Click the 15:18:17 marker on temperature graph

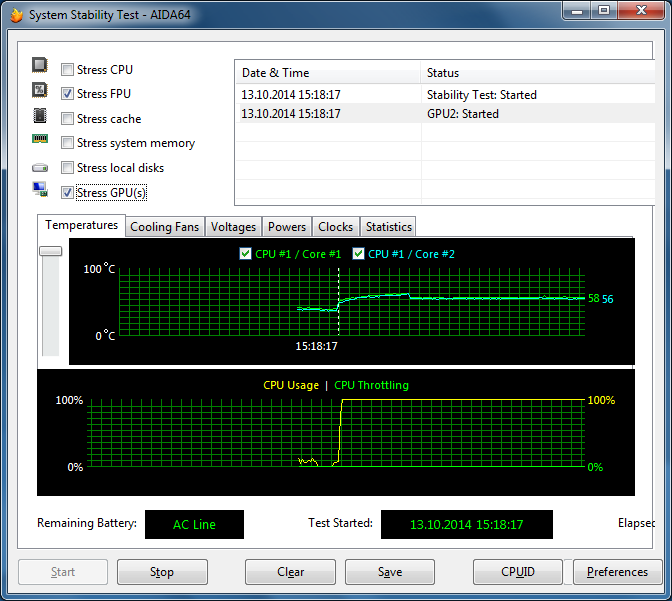click(x=316, y=346)
